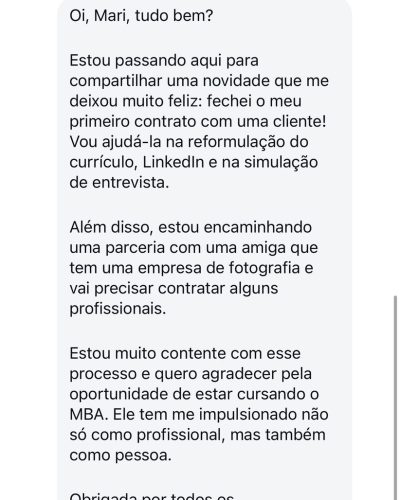400x500 pixels.
Task: Click the line "Além disso, estou encaminhando"
Action: click(191, 227)
